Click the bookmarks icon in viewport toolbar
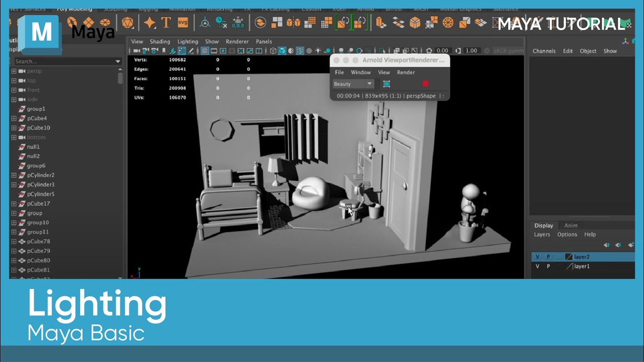Screen dimensions: 644x362 [164, 51]
